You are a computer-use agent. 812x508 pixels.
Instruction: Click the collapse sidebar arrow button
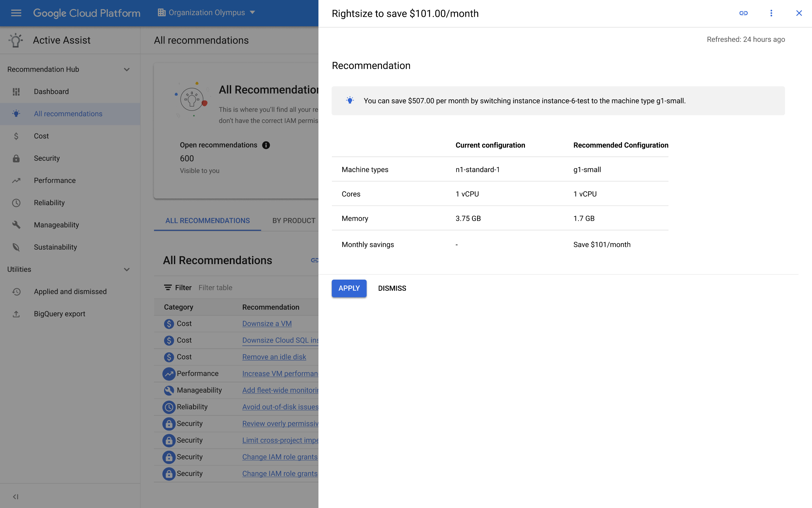coord(15,496)
